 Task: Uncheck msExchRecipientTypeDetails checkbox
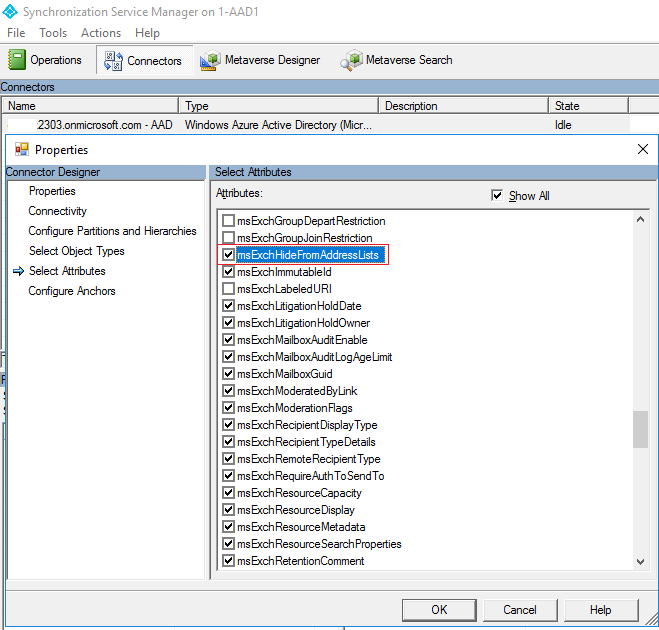click(x=228, y=442)
